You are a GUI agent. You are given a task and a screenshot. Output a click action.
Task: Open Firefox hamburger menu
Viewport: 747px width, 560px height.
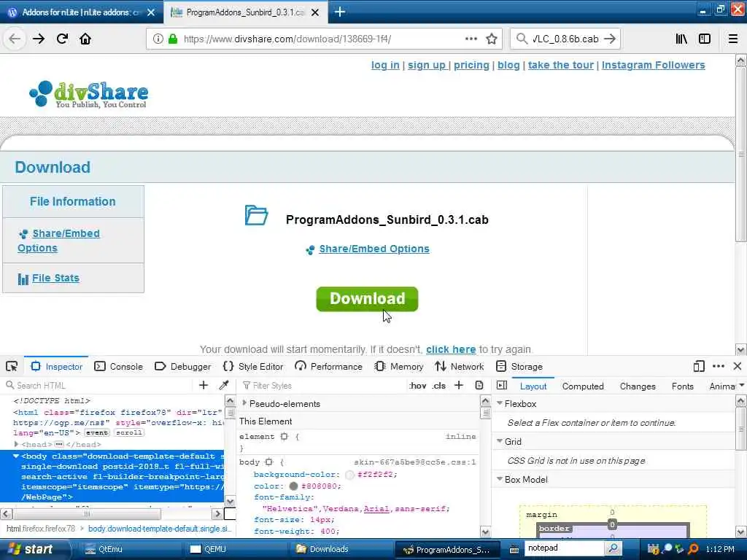click(x=733, y=39)
